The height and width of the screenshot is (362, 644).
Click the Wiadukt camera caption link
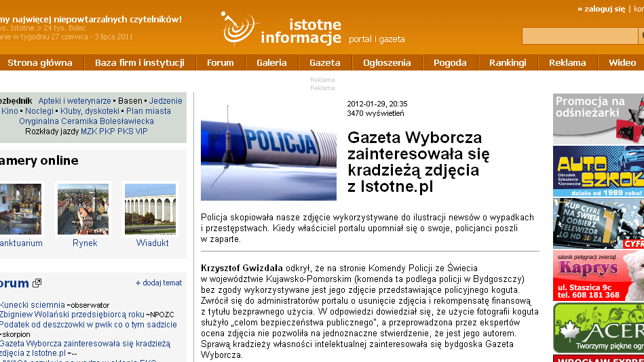pos(153,243)
